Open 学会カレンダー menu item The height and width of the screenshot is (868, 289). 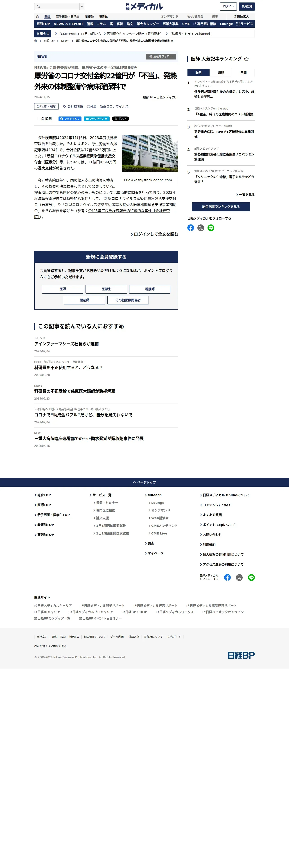point(148,24)
